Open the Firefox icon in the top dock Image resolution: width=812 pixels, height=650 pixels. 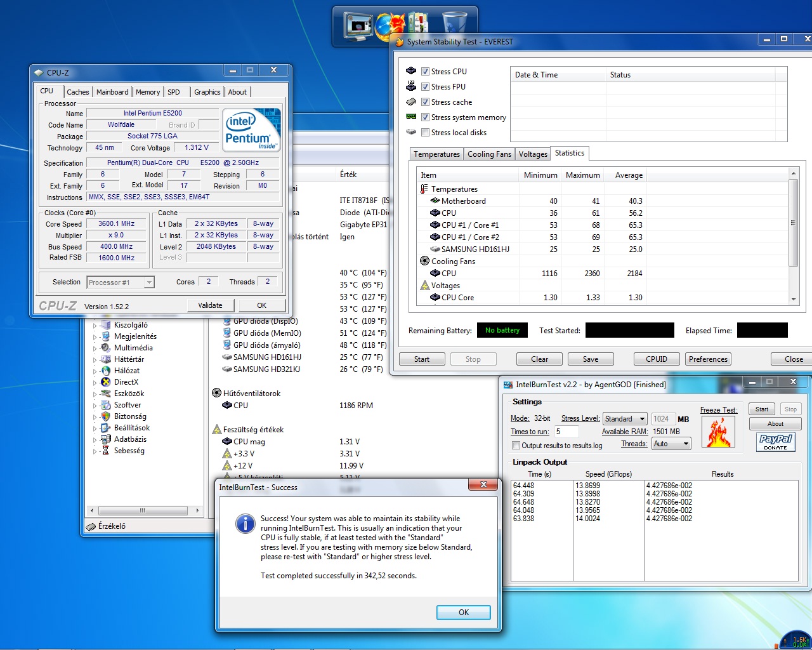click(x=390, y=27)
